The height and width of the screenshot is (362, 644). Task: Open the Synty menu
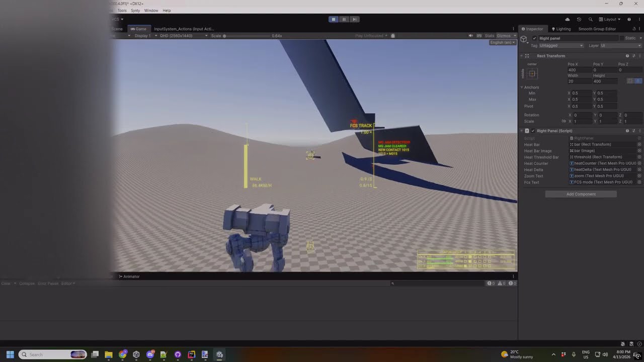[135, 10]
